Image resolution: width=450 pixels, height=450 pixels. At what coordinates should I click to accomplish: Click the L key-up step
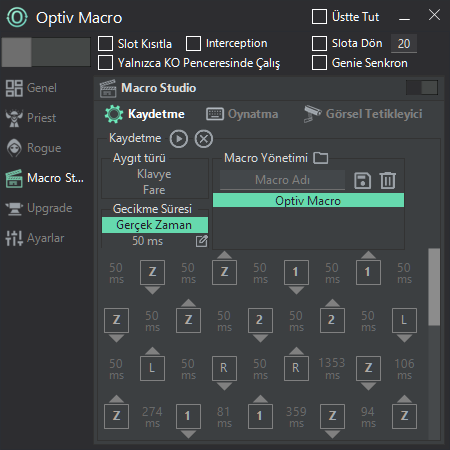tap(152, 368)
